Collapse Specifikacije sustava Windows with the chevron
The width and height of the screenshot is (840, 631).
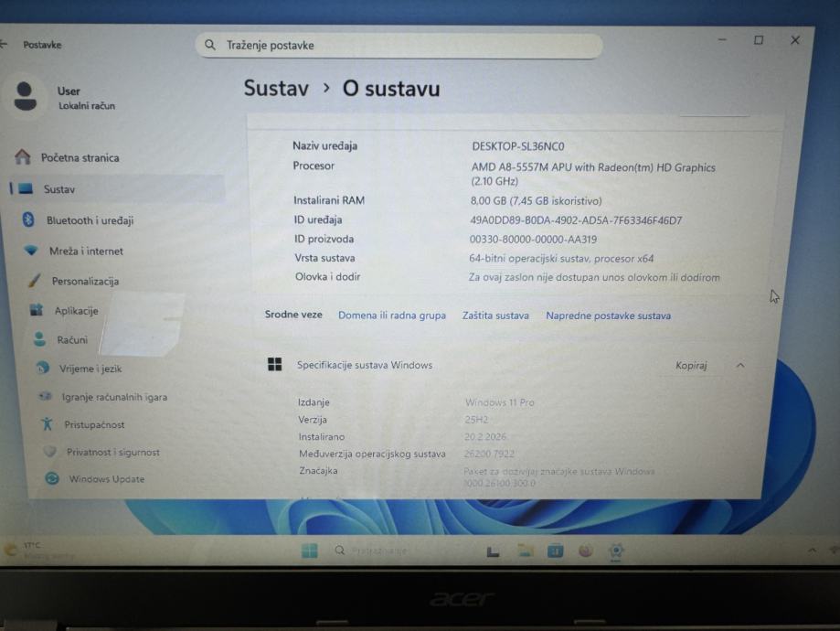pyautogui.click(x=740, y=365)
